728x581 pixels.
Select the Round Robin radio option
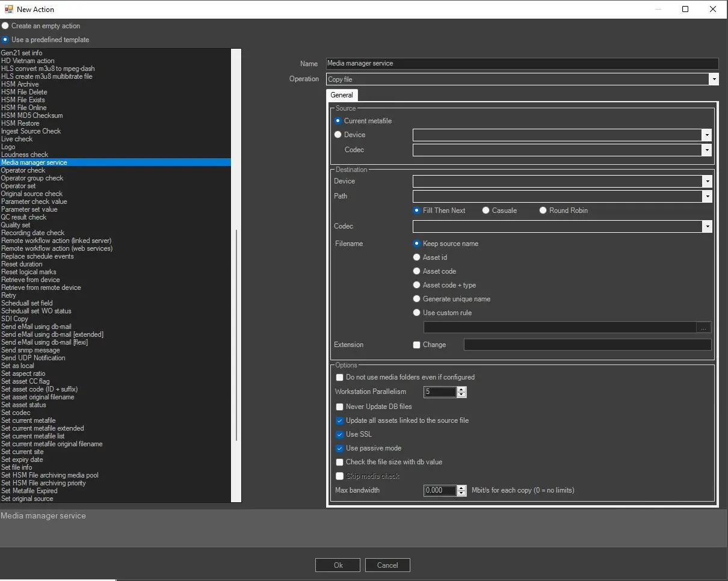coord(543,211)
